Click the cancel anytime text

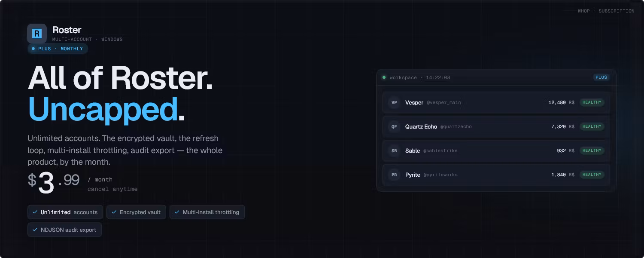click(112, 189)
